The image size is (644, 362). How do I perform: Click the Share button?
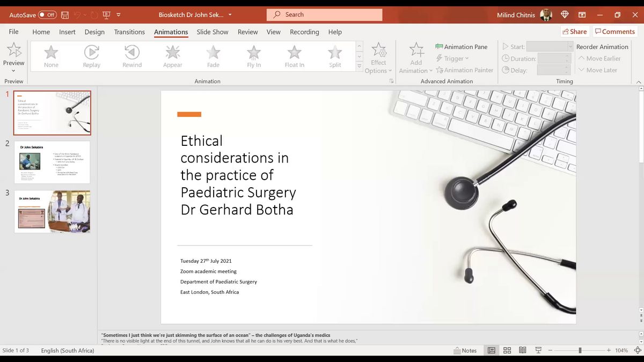pyautogui.click(x=574, y=32)
